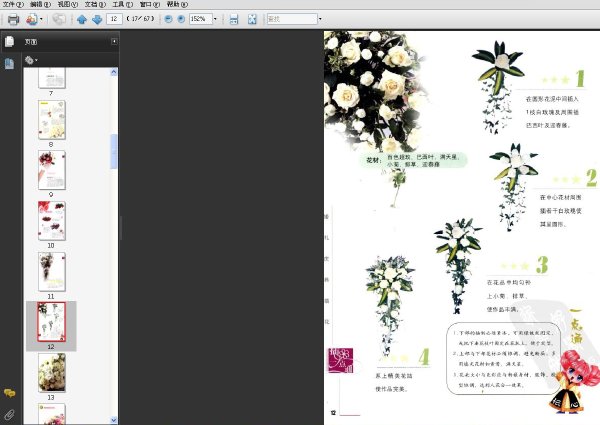Open the Comments panel icon
Image resolution: width=600 pixels, height=425 pixels.
coord(9,393)
